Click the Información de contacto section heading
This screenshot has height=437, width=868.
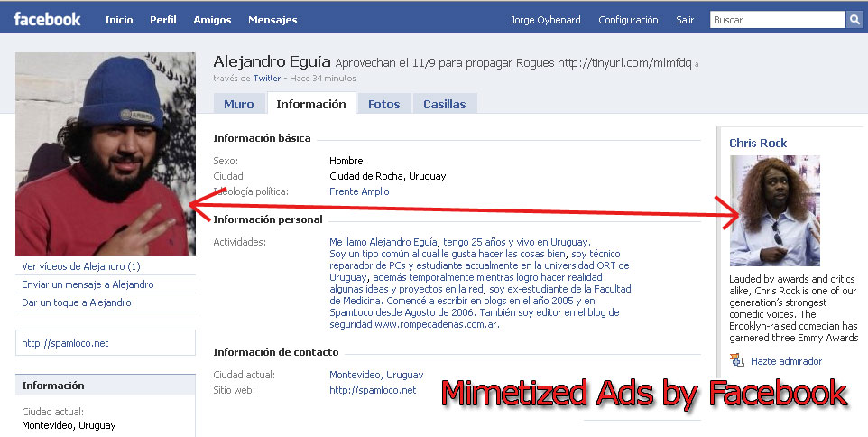pos(276,352)
